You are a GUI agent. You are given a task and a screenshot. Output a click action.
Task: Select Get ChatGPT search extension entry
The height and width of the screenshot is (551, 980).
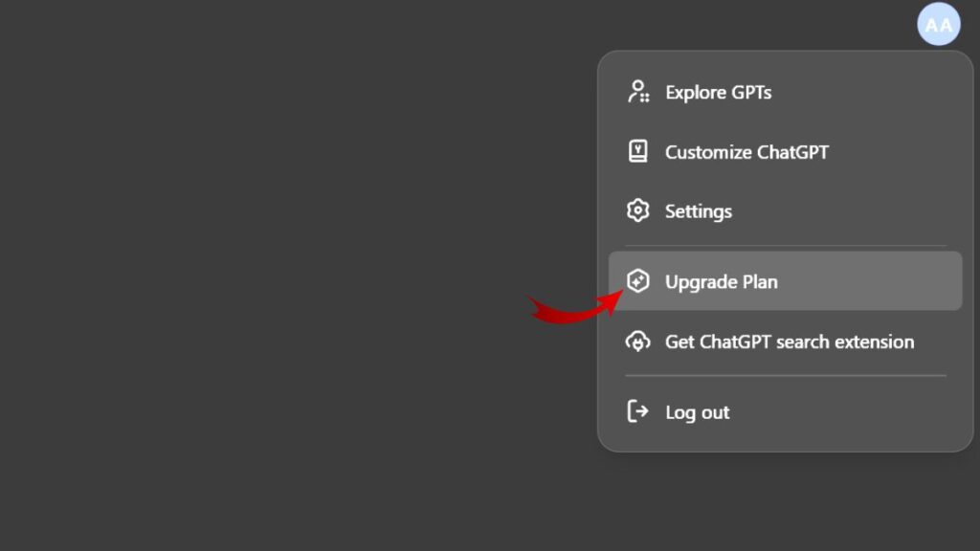pyautogui.click(x=790, y=342)
